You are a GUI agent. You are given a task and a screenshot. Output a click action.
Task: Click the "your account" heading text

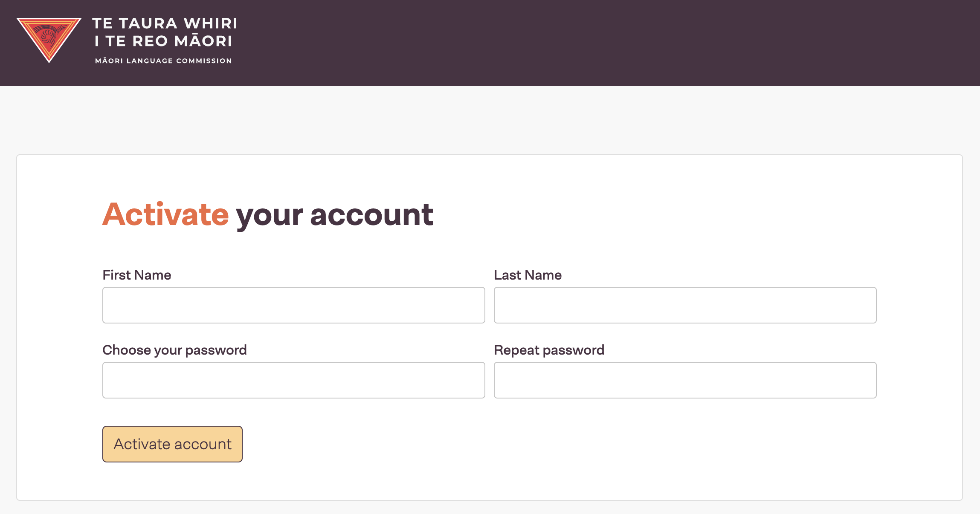[335, 215]
